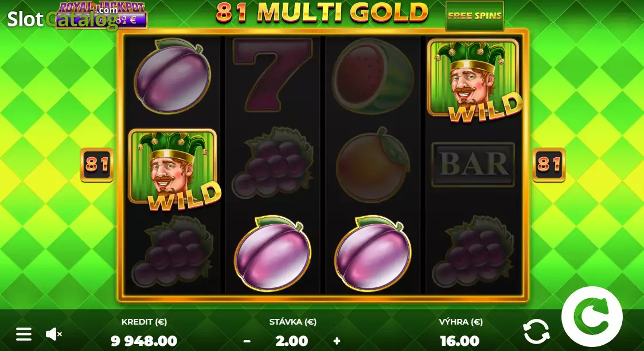This screenshot has width=644, height=351.
Task: Click the red seven symbol
Action: coord(273,75)
